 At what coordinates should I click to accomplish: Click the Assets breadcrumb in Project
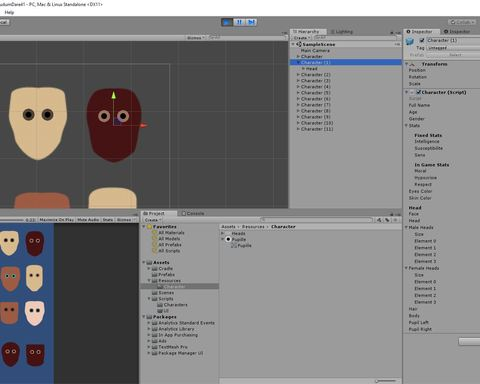click(228, 227)
